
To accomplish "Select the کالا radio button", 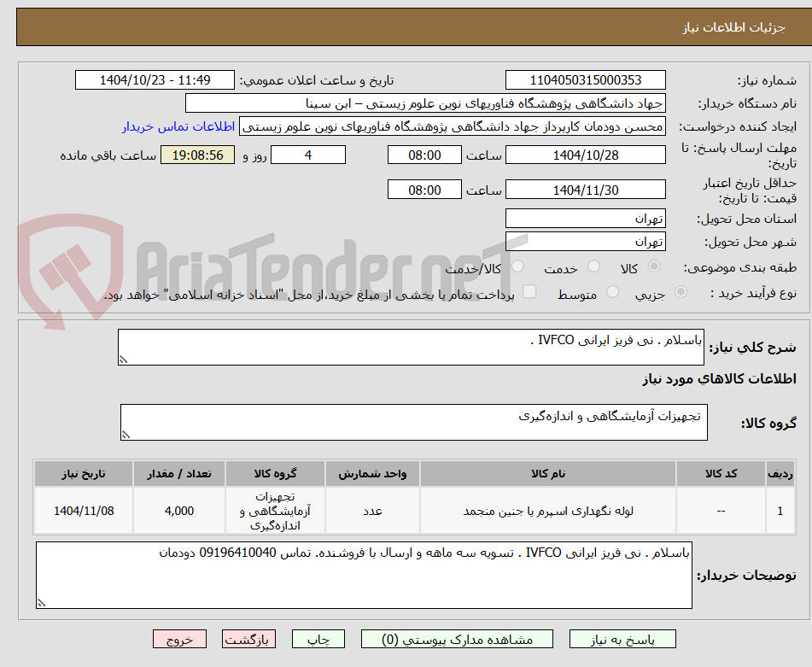I will (x=654, y=266).
